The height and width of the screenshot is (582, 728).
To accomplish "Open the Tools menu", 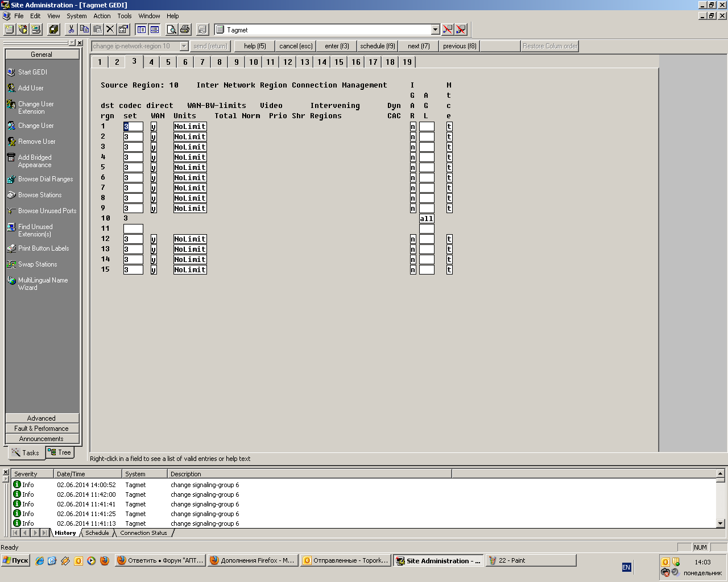I will coord(125,16).
